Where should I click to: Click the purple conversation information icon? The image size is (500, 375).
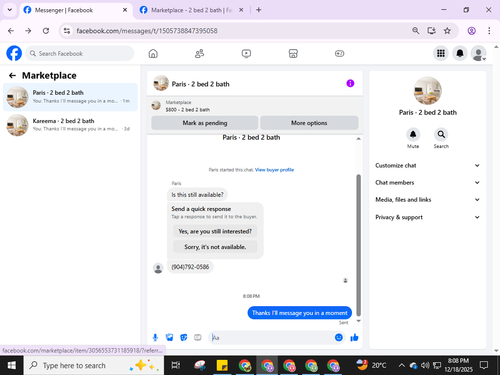[350, 83]
